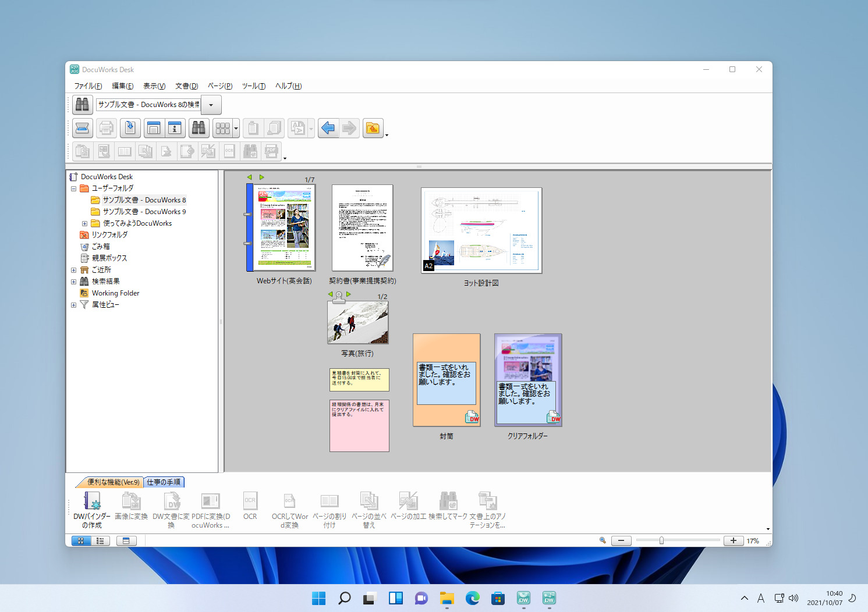Select the scanner import tool

pos(82,128)
